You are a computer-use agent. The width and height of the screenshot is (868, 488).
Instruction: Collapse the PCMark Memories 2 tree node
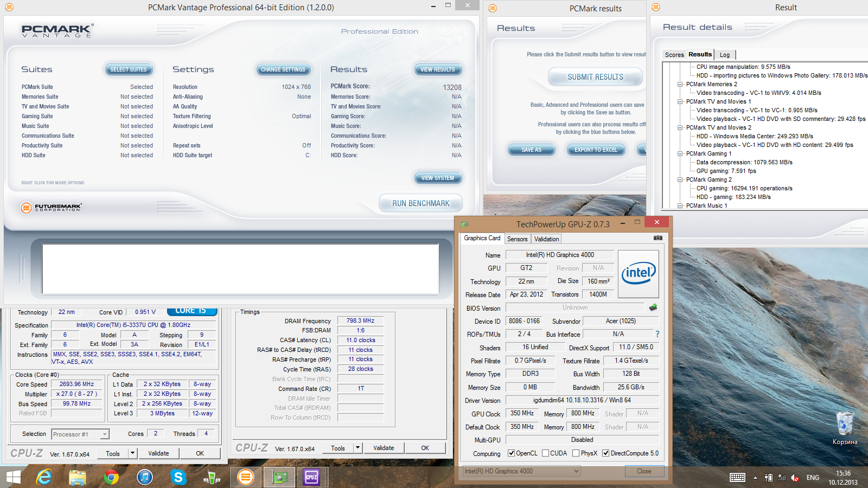pyautogui.click(x=680, y=84)
